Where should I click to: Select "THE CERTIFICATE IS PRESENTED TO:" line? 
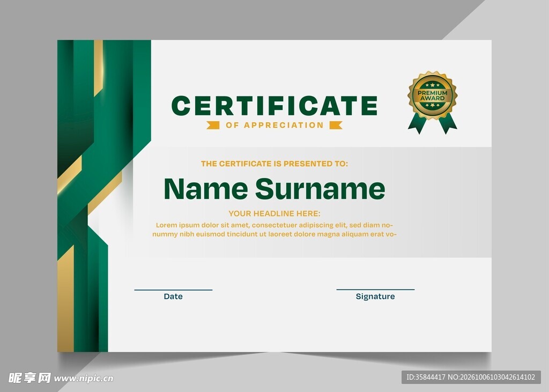274,164
